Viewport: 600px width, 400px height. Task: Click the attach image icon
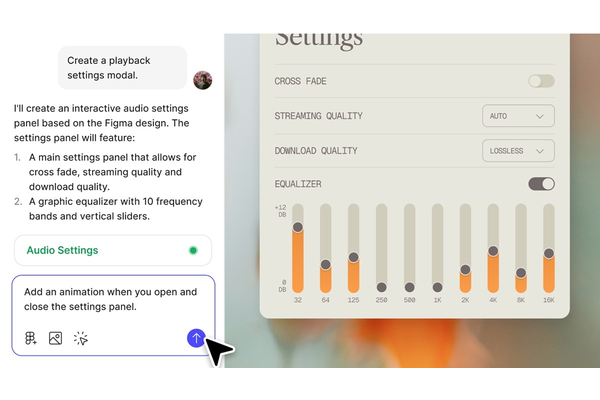coord(55,338)
